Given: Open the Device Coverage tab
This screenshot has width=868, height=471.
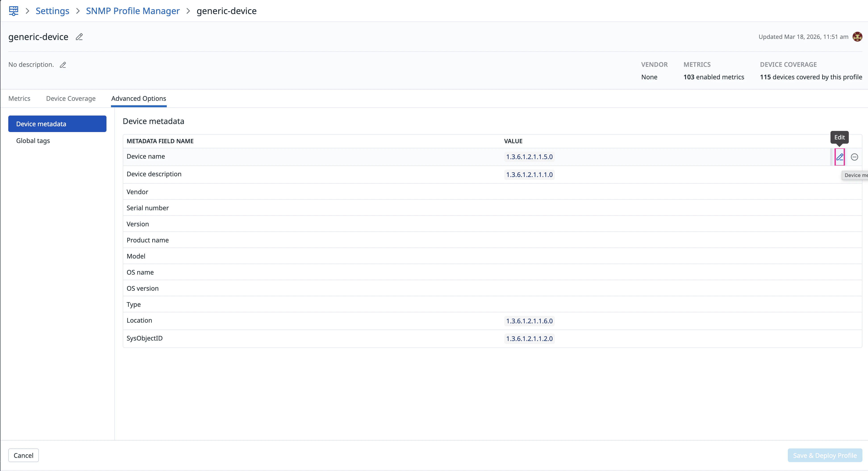Looking at the screenshot, I should click(71, 99).
